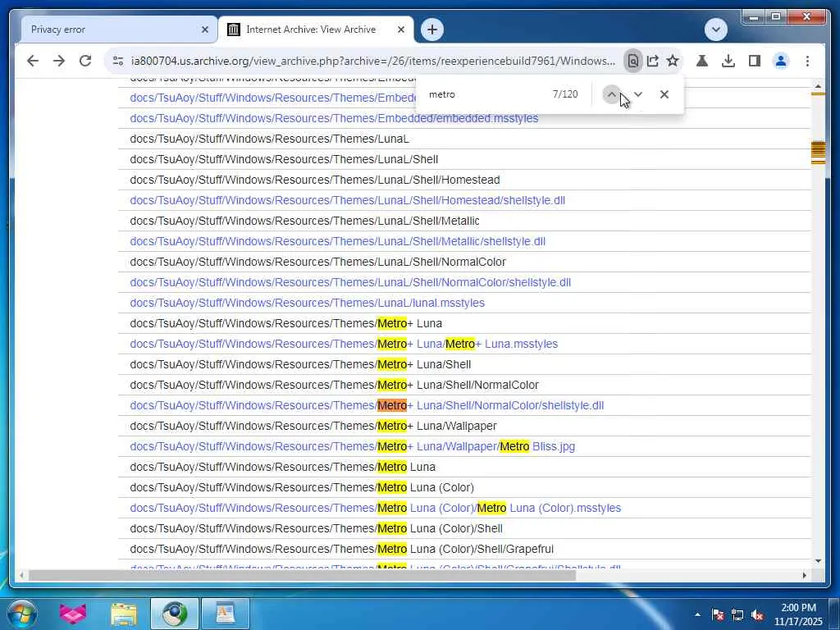840x630 pixels.
Task: Bookmark this tab with the star
Action: coord(673,61)
